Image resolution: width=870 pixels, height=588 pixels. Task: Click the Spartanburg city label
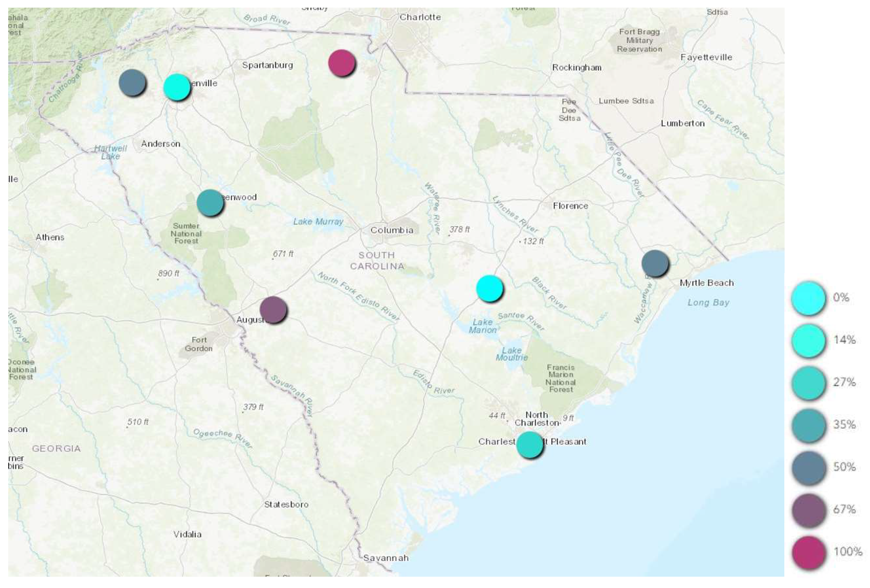coord(267,65)
